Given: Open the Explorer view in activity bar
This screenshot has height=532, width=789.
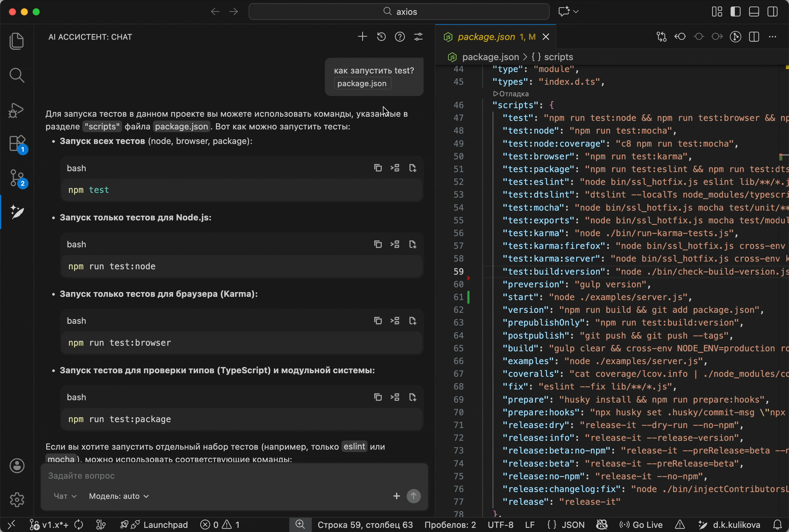Looking at the screenshot, I should tap(17, 41).
